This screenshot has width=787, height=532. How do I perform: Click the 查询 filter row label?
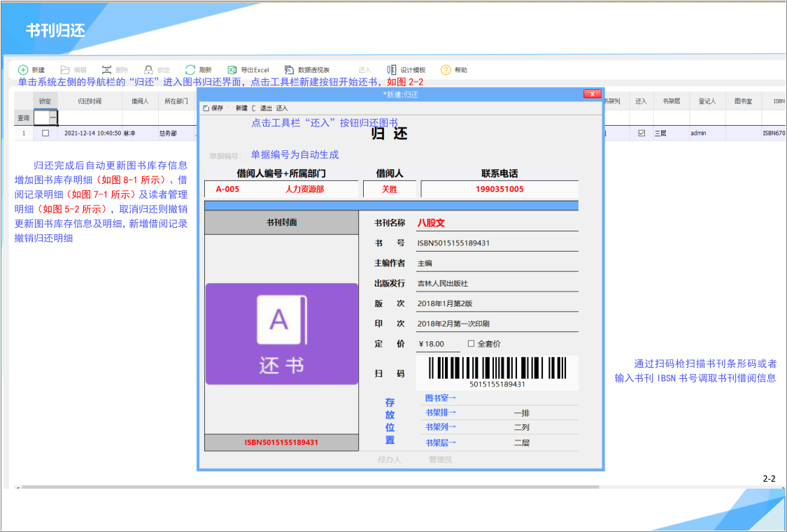[x=24, y=118]
